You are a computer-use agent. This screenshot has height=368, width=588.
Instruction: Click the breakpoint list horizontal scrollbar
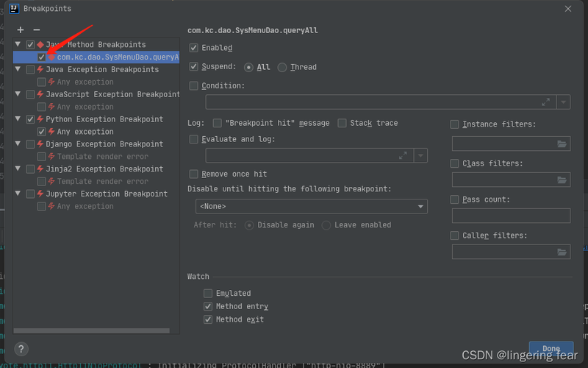[96, 330]
